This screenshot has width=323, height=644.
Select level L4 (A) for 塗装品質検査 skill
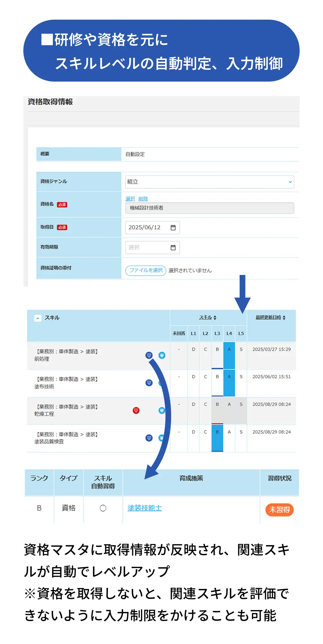tap(229, 432)
